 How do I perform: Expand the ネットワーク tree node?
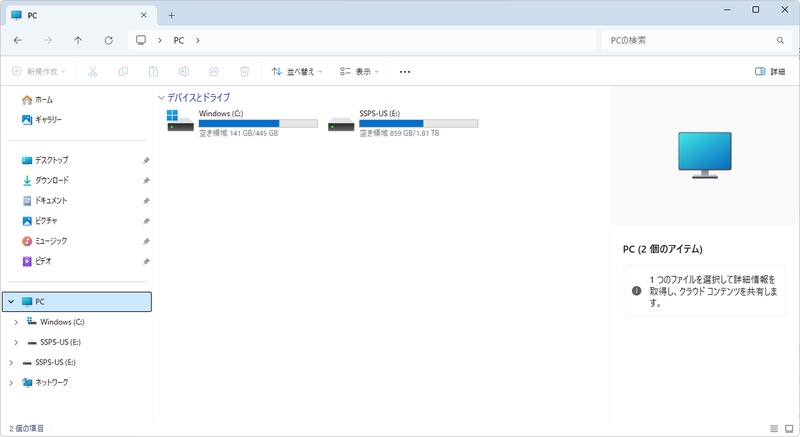click(x=11, y=382)
